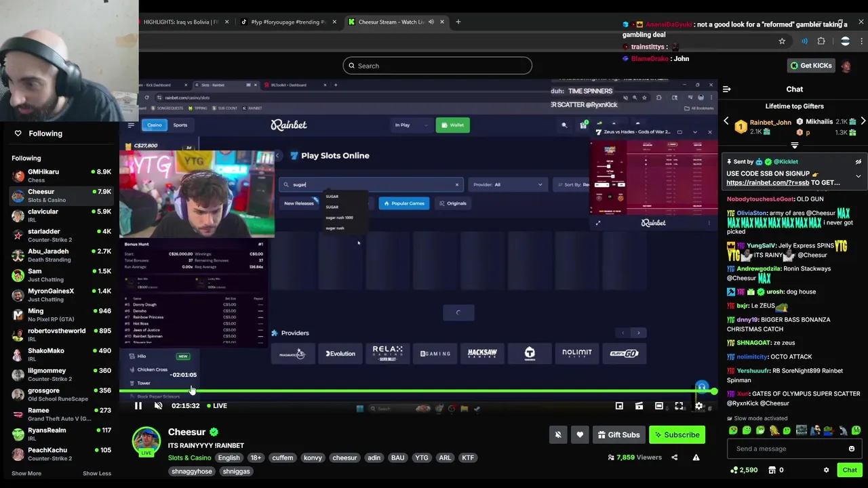Collapse chat with the toggle icon
868x488 pixels.
(x=726, y=89)
